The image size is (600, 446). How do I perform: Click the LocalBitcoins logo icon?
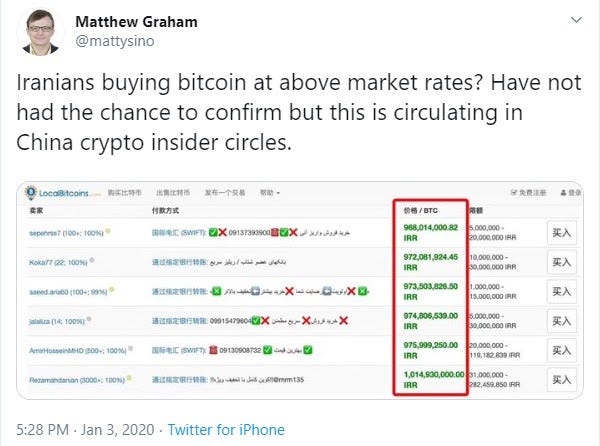coord(31,192)
